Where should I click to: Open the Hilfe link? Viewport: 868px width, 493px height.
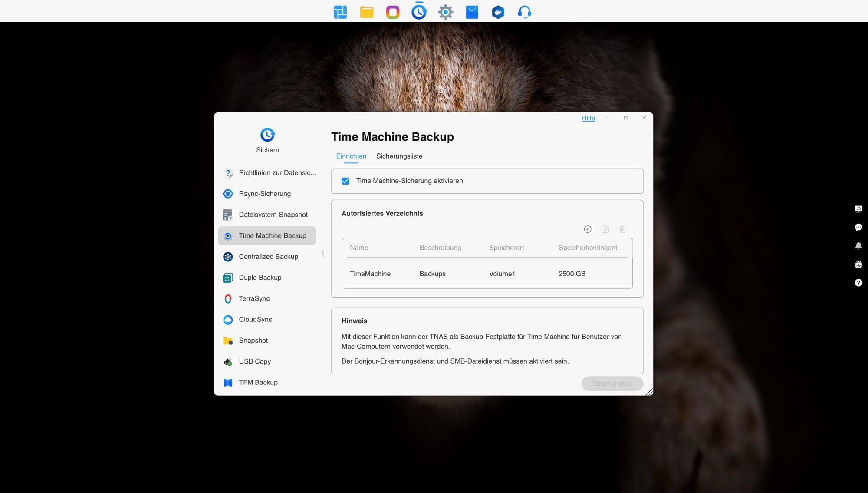pyautogui.click(x=588, y=118)
